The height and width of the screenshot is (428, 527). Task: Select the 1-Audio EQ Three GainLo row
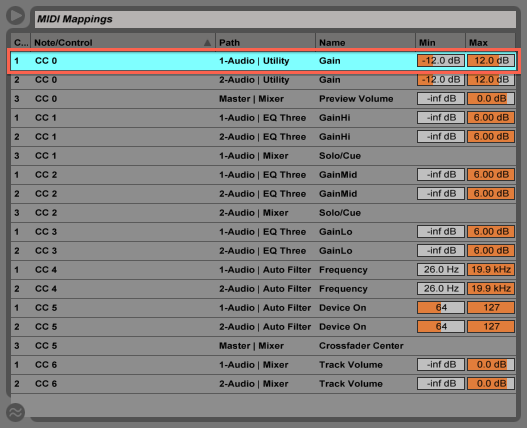[264, 232]
